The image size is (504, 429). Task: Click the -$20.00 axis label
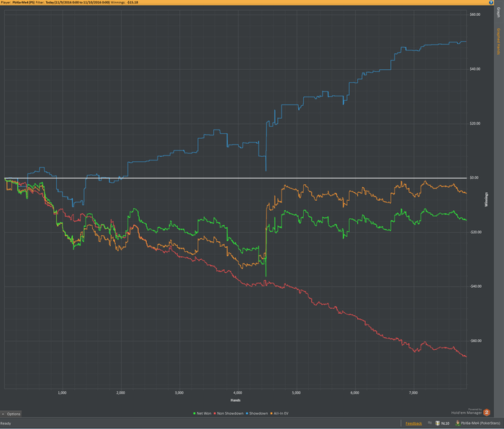[x=474, y=232]
